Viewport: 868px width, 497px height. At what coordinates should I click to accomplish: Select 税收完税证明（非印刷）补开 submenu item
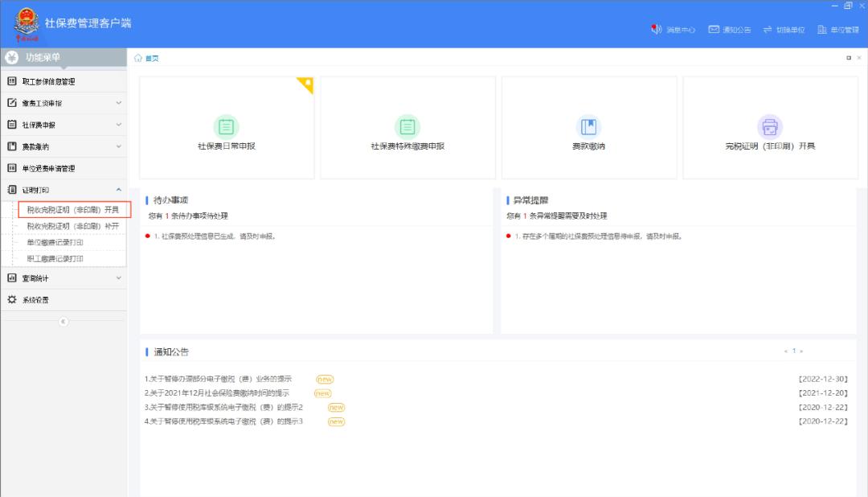coord(72,226)
